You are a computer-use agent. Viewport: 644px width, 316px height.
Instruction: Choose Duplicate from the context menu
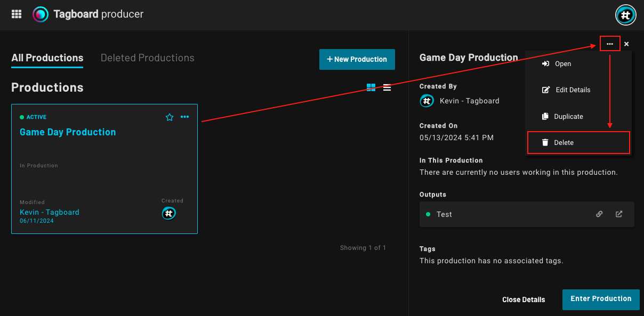point(568,116)
